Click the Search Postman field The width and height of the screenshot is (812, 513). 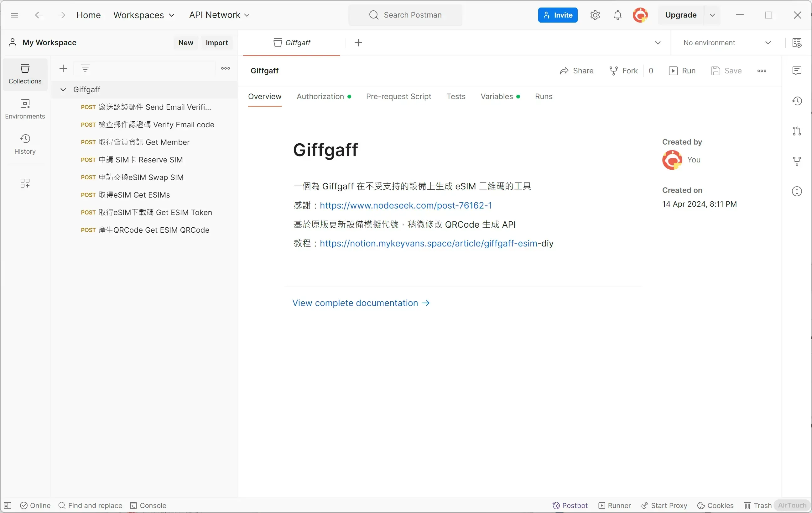tap(405, 15)
